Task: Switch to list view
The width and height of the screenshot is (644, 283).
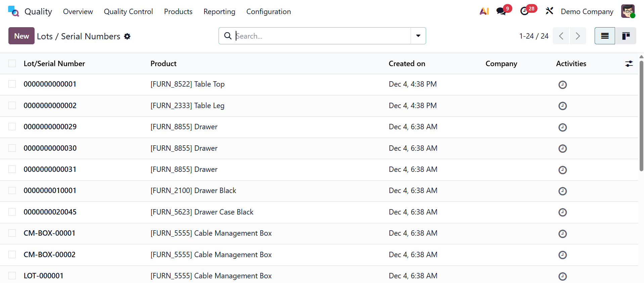Action: tap(605, 36)
